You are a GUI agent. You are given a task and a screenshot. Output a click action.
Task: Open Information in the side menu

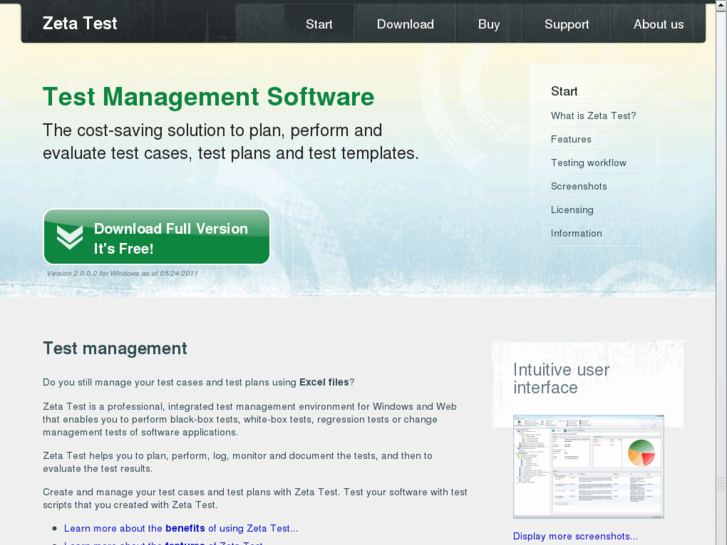pyautogui.click(x=576, y=233)
